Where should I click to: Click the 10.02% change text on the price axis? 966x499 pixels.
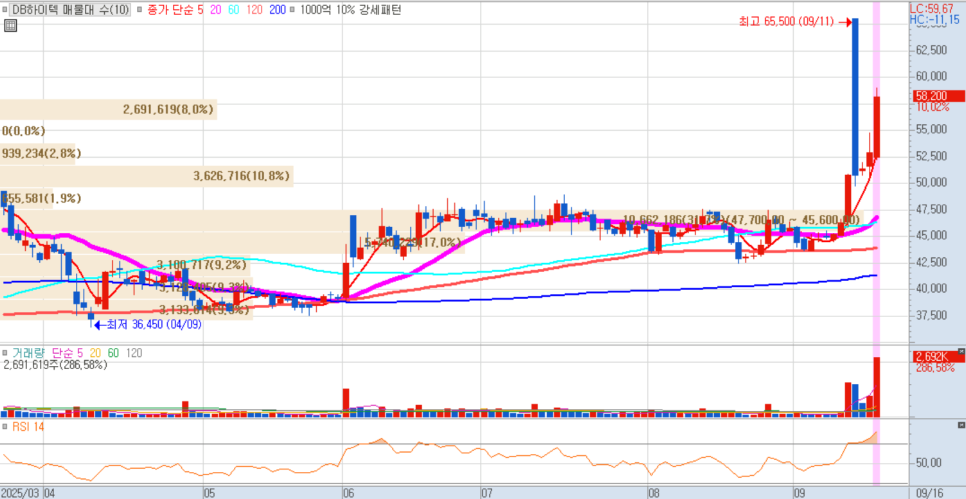pos(933,107)
